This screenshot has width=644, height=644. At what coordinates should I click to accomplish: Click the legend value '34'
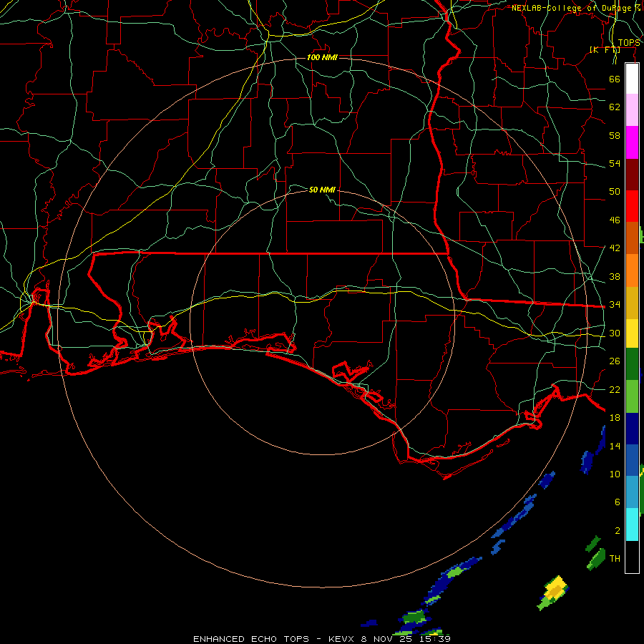tap(615, 305)
